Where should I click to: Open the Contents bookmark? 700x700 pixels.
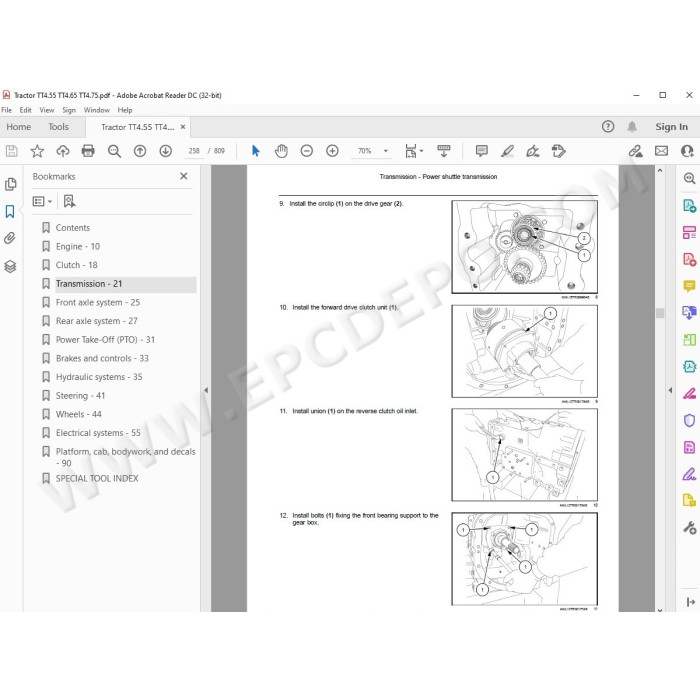click(73, 228)
